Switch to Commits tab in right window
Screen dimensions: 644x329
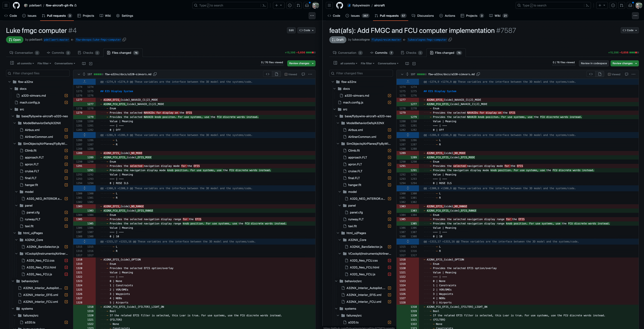(x=381, y=53)
